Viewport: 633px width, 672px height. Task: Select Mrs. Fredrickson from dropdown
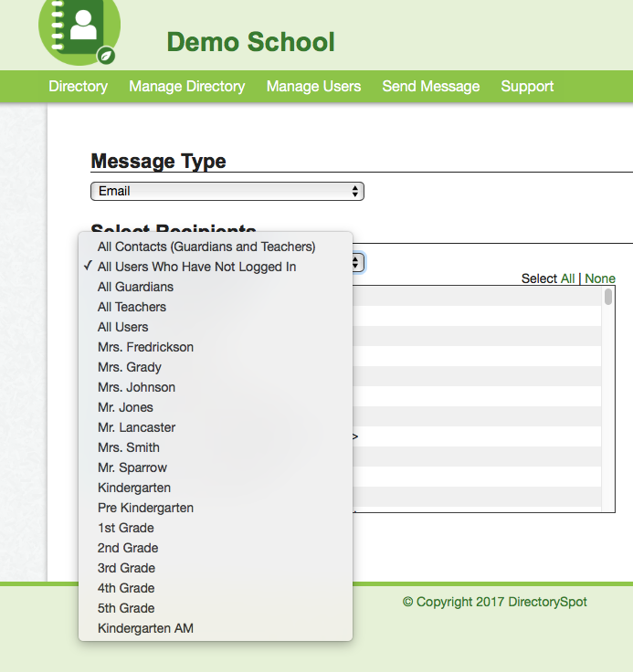coord(145,347)
